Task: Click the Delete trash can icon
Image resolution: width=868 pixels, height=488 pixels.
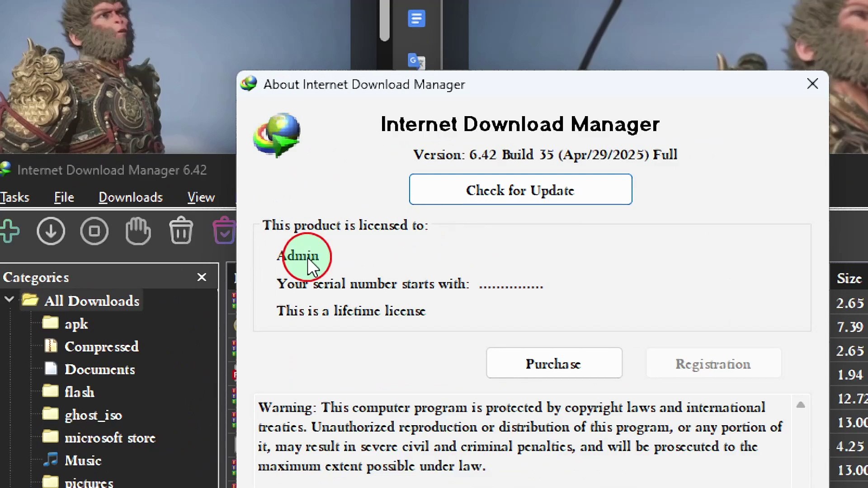Action: click(x=181, y=230)
